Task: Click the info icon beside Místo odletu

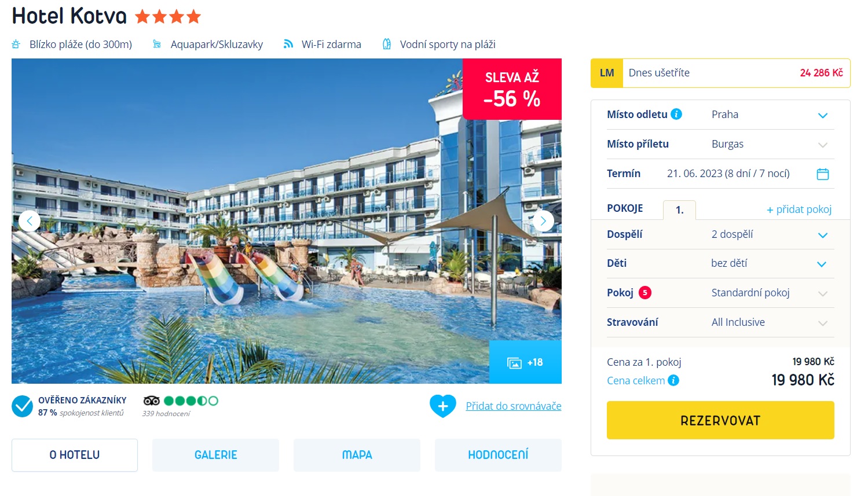Action: coord(676,115)
